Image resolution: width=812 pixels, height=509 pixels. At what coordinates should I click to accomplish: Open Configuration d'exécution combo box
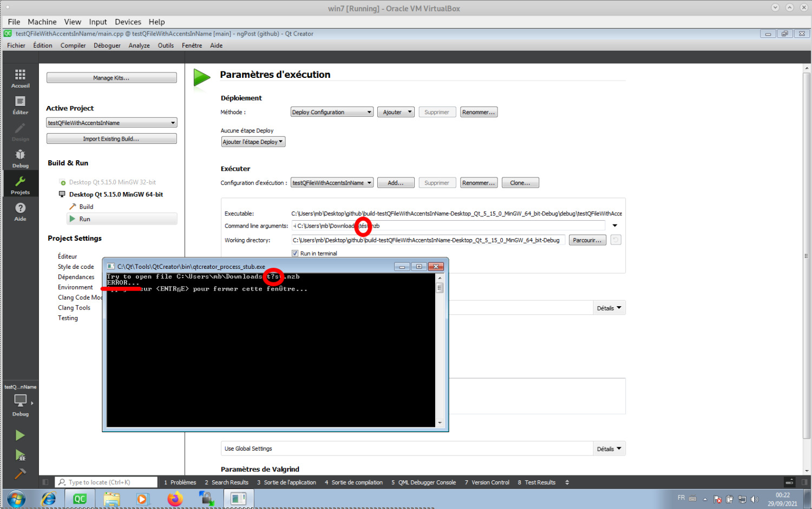click(332, 183)
